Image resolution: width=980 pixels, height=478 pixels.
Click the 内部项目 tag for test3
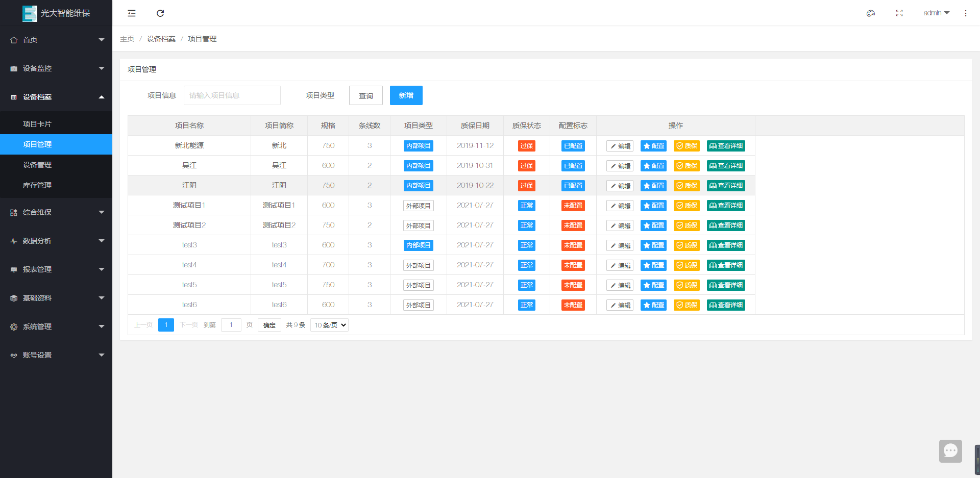click(x=419, y=245)
